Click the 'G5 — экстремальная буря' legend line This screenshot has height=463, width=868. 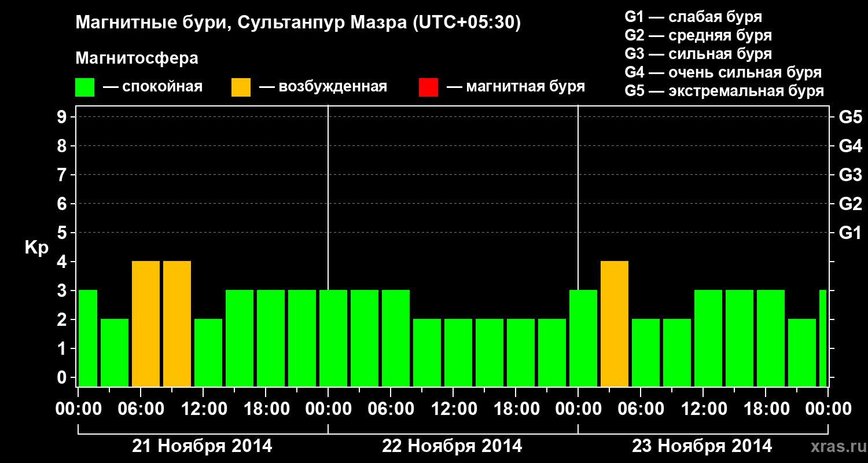click(x=724, y=91)
